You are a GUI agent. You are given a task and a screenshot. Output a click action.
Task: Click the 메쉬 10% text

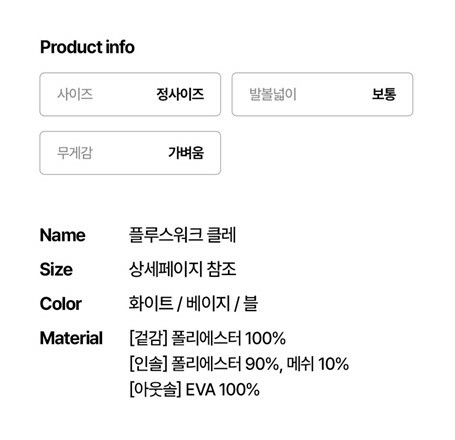click(x=318, y=364)
